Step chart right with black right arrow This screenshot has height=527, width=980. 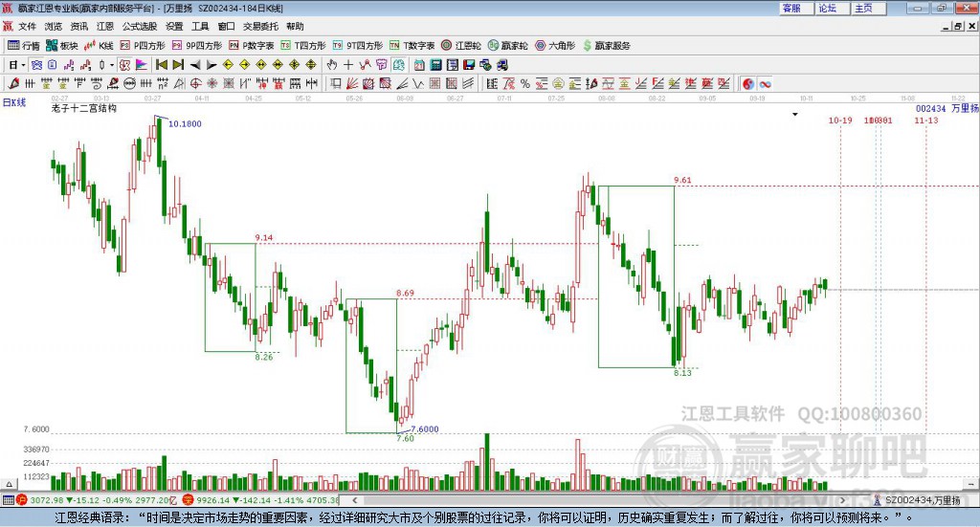(212, 65)
